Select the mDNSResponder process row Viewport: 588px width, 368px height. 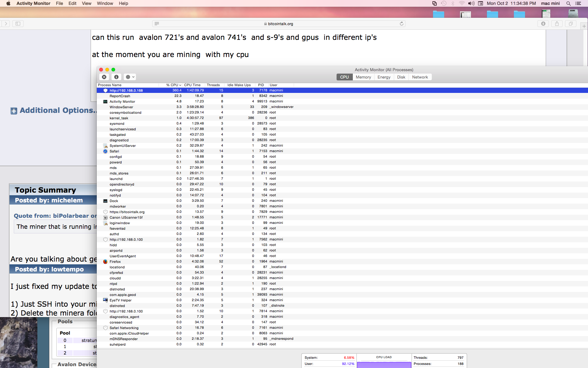[342, 339]
